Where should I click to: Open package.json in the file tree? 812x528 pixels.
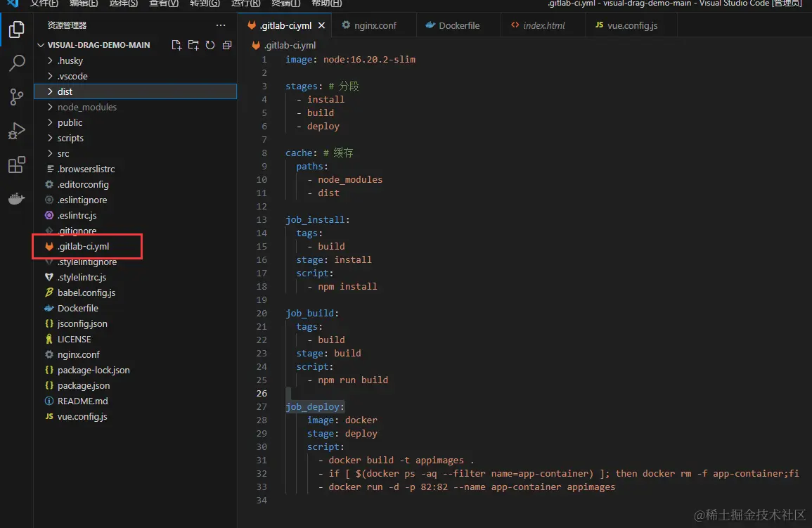pyautogui.click(x=84, y=385)
